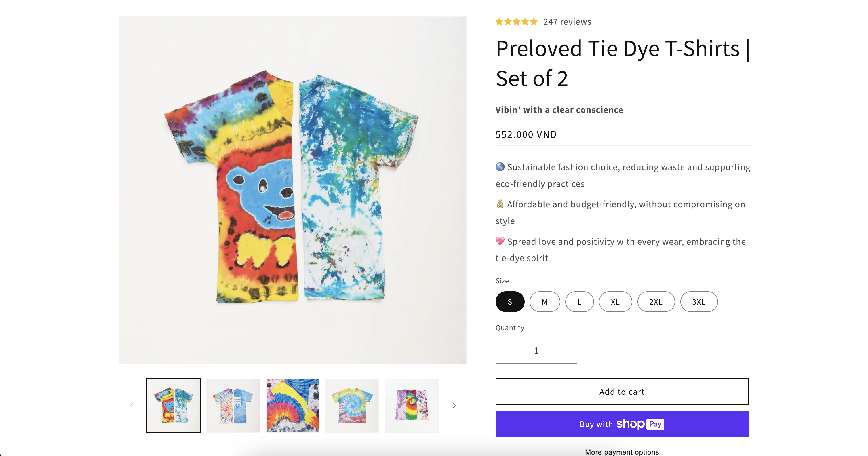Click the Add to cart button
Viewport: 868px width, 456px height.
point(622,392)
